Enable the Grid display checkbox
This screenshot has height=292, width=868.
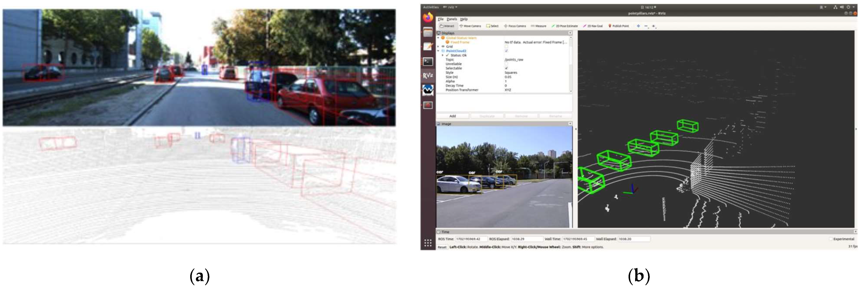pos(506,47)
